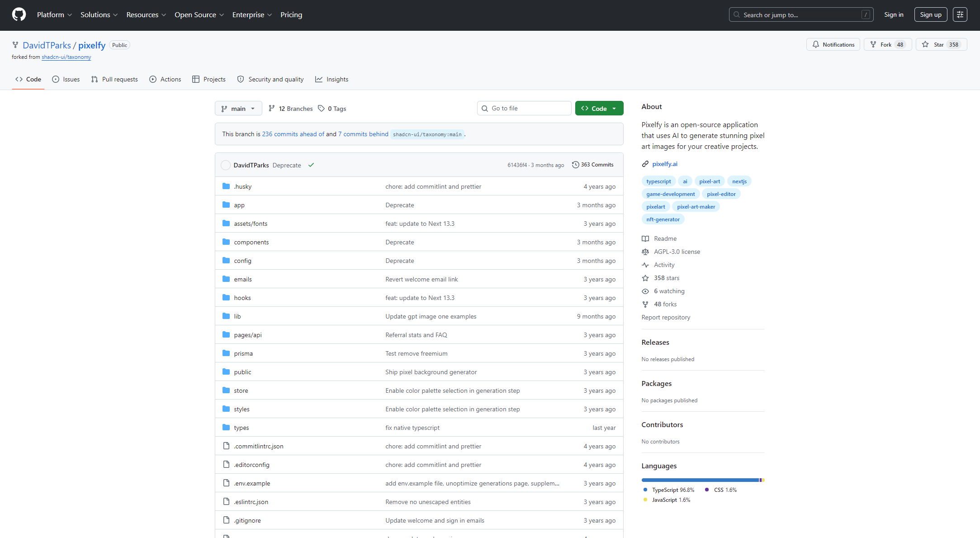This screenshot has height=538, width=980.
Task: Open the 363 Commits history link
Action: (593, 165)
